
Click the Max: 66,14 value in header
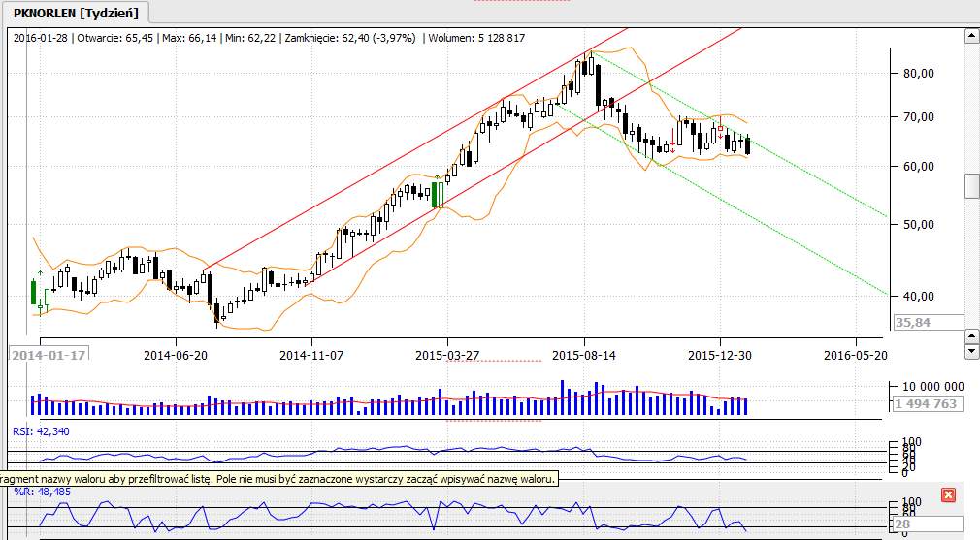189,38
